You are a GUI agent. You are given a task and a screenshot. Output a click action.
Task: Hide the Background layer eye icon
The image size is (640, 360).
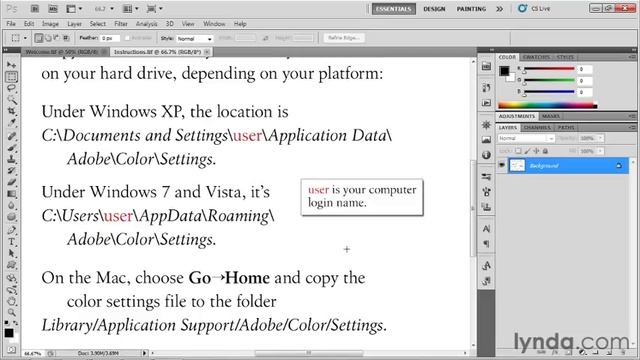pos(502,165)
